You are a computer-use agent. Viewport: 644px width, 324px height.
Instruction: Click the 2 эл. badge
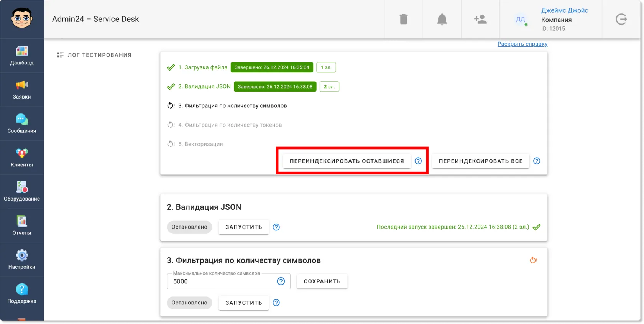[x=329, y=87]
